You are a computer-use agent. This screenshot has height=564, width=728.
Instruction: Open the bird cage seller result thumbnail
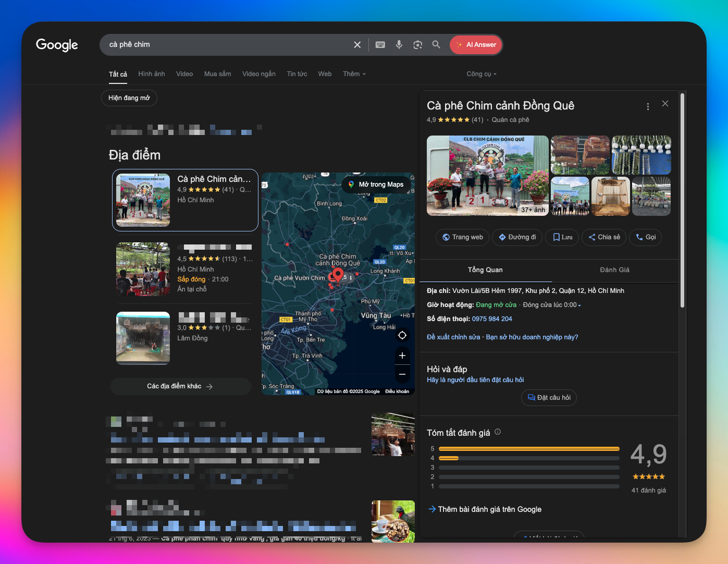(x=393, y=435)
